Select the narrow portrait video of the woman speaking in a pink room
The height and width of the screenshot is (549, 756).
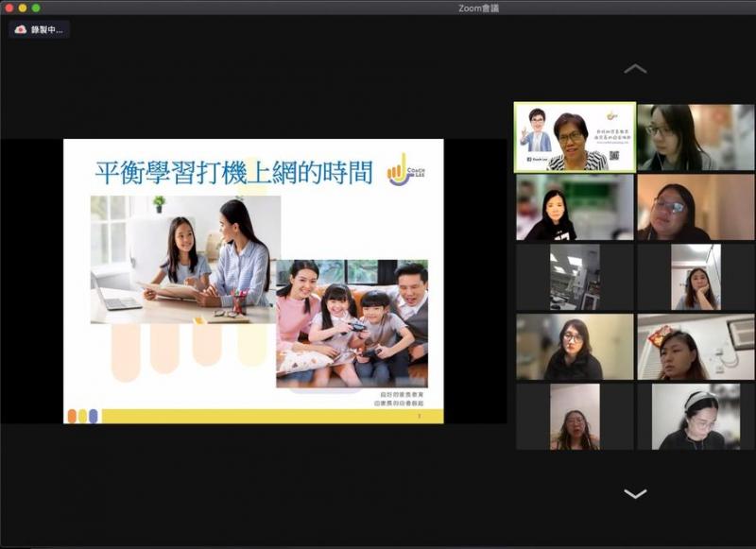575,417
